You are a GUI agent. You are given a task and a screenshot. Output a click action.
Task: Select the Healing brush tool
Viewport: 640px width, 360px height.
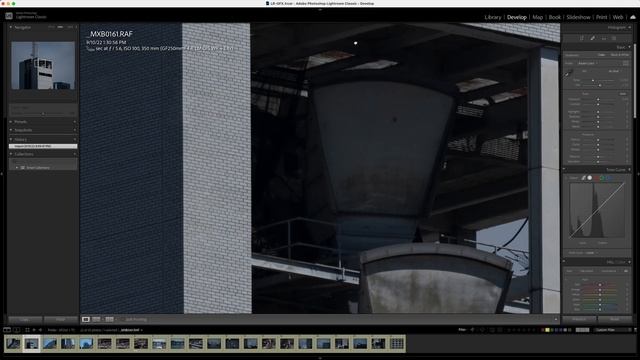coord(593,38)
